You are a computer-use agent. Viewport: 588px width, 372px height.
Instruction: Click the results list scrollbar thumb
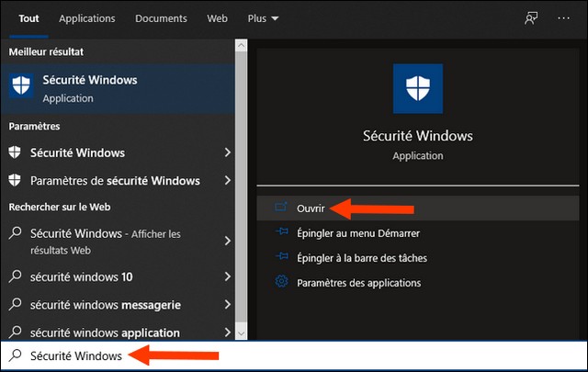(x=241, y=186)
